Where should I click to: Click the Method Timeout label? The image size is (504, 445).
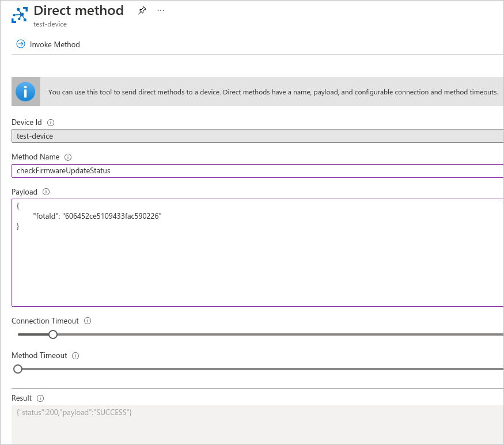(39, 355)
